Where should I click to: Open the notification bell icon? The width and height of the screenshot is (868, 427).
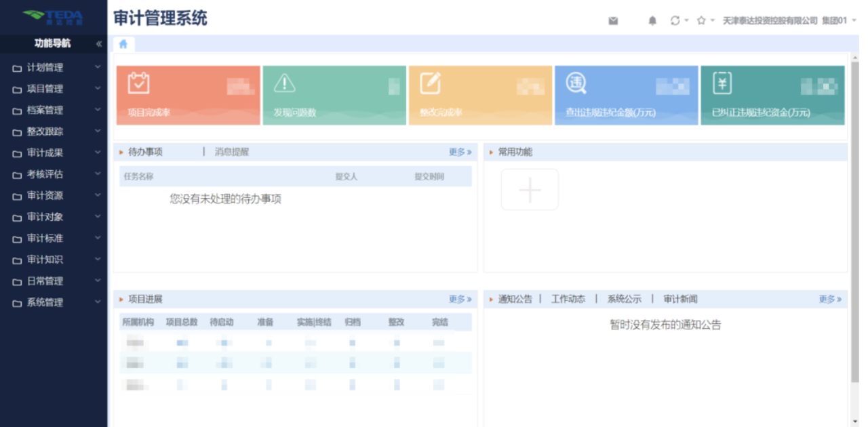652,21
